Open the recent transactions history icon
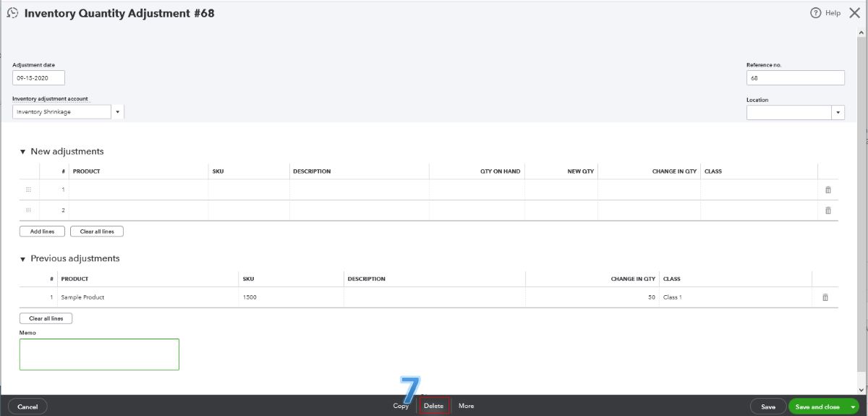Screen dimensions: 868x416 point(12,13)
